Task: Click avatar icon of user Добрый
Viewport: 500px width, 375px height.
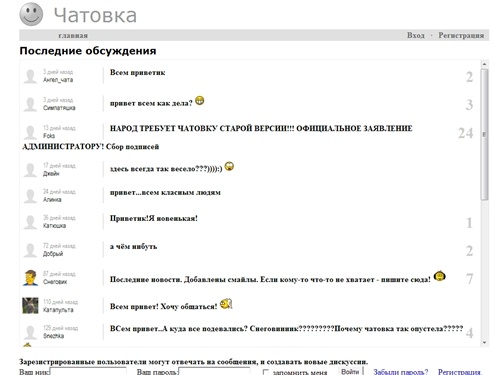Action: 30,250
